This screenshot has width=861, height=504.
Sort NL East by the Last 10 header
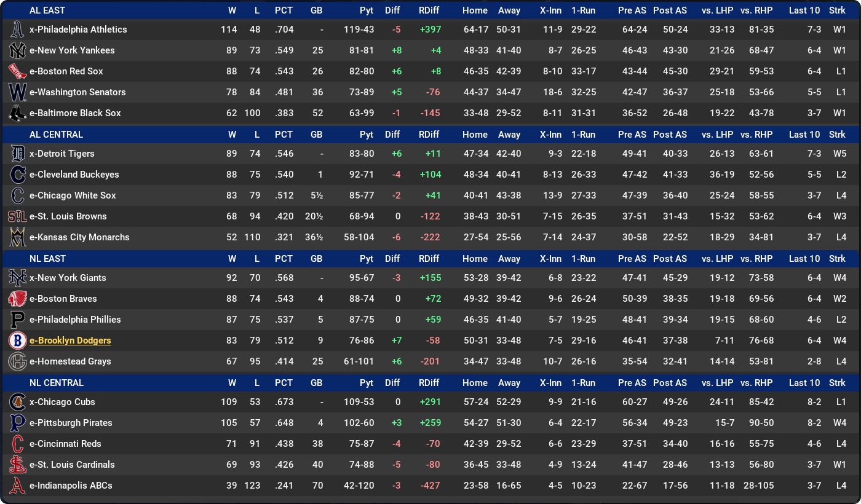click(x=804, y=259)
